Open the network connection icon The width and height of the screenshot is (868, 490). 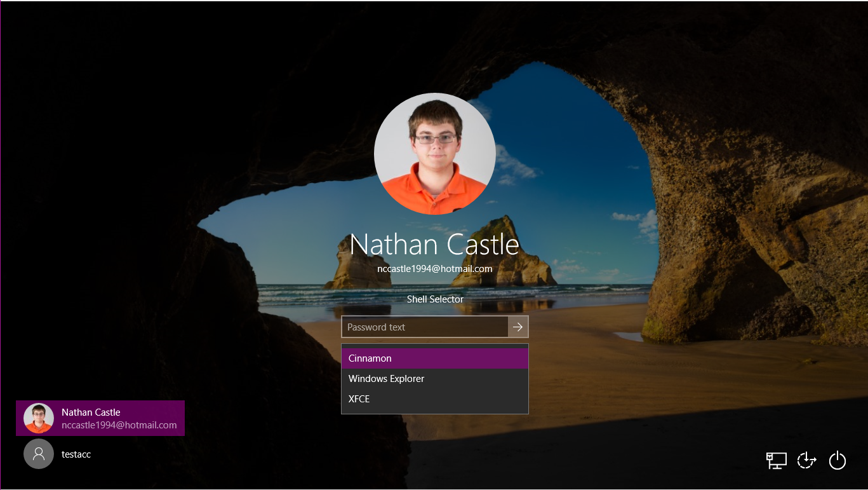click(776, 460)
